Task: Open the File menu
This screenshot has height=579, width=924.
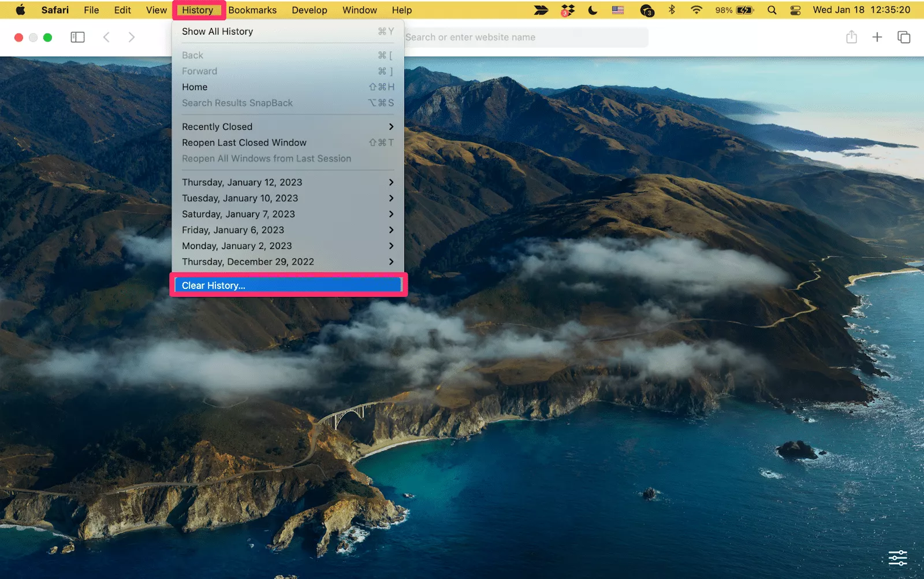Action: (x=91, y=10)
